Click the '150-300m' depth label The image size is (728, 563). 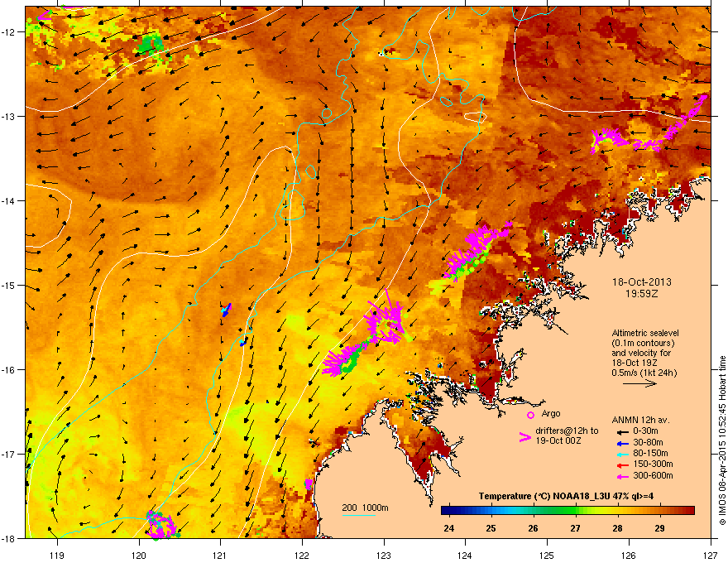653,464
